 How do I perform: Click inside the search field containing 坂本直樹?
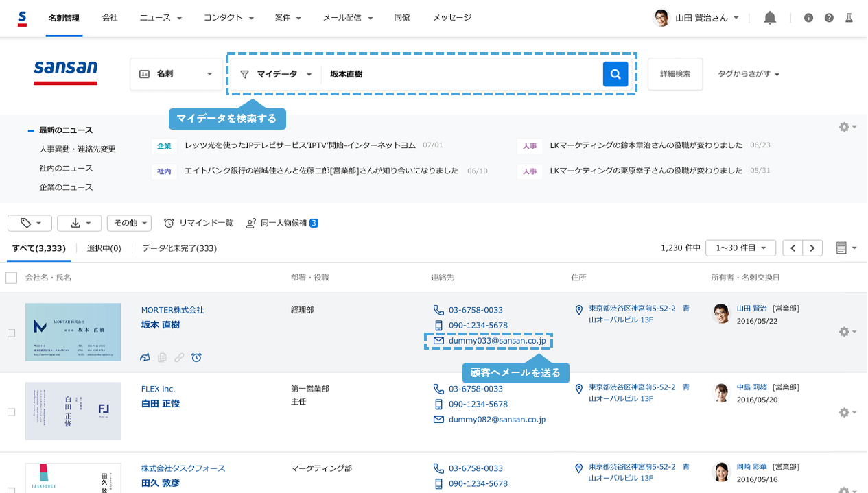point(462,74)
